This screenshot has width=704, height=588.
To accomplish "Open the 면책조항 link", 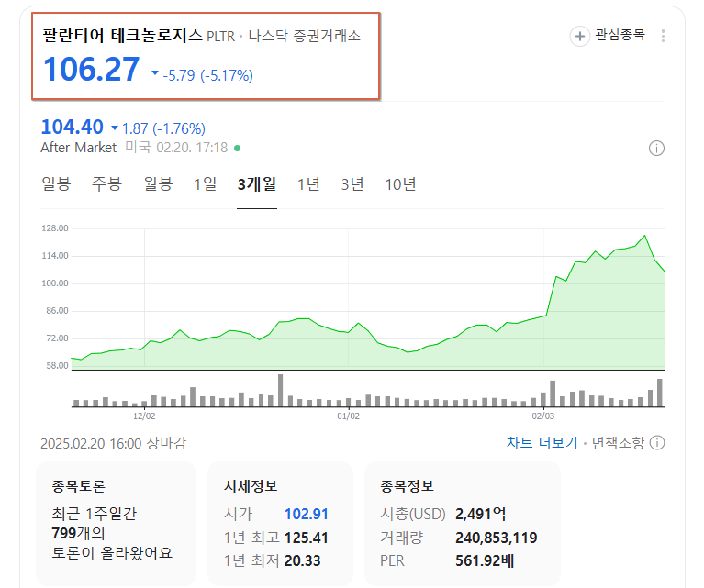I will click(x=618, y=442).
